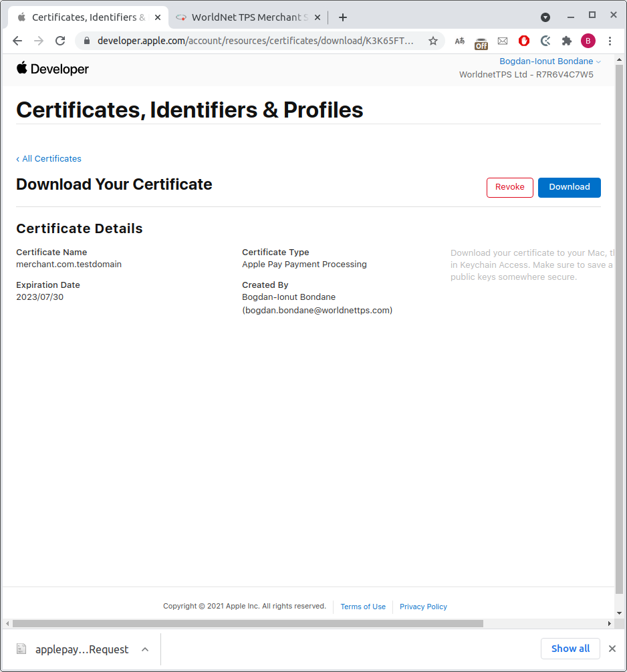Open Chrome three-dot menu

coord(610,41)
